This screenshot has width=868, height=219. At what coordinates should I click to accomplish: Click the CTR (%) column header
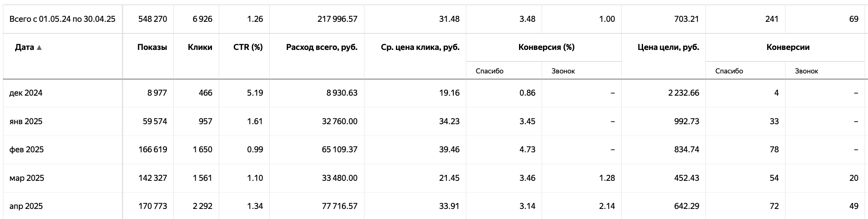click(x=248, y=47)
